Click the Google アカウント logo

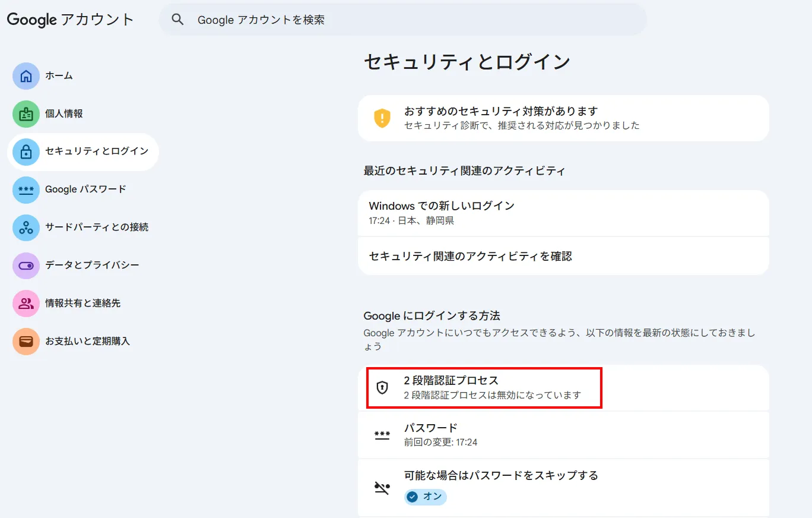coord(70,20)
